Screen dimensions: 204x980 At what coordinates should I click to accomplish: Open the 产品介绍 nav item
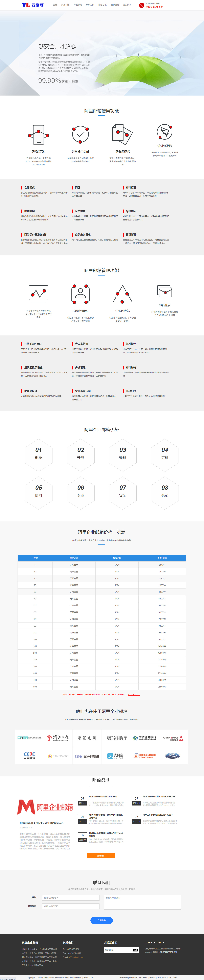point(65,5)
